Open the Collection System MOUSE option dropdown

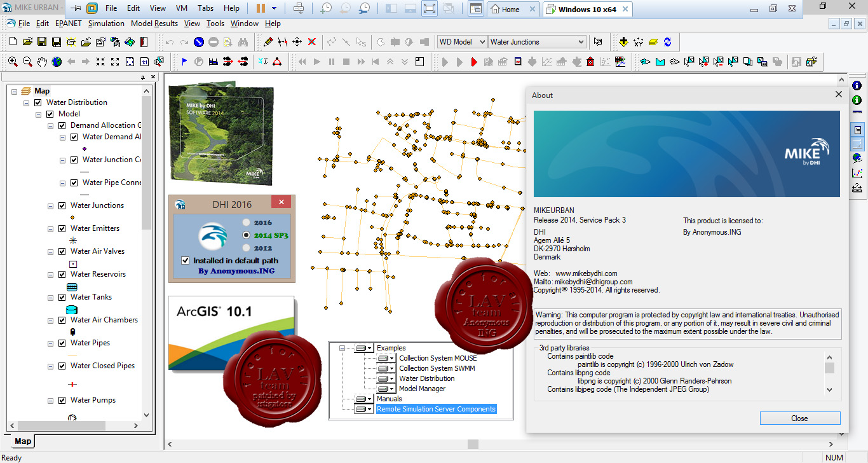pos(386,358)
